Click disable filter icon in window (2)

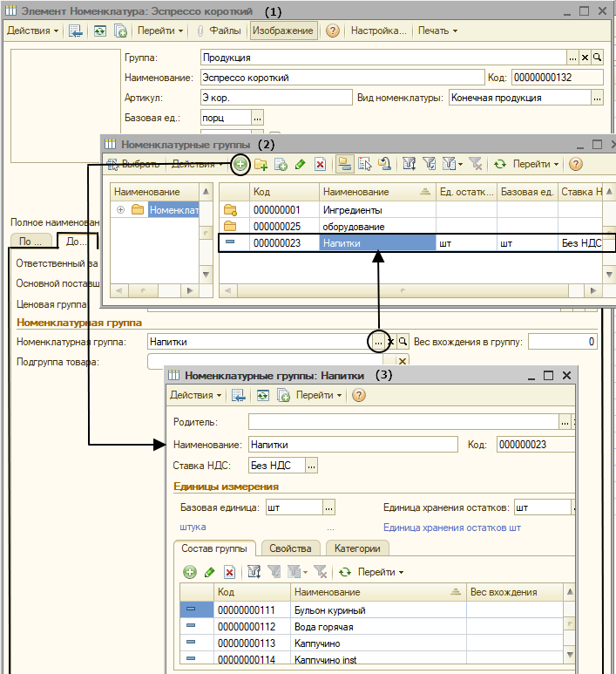point(476,164)
